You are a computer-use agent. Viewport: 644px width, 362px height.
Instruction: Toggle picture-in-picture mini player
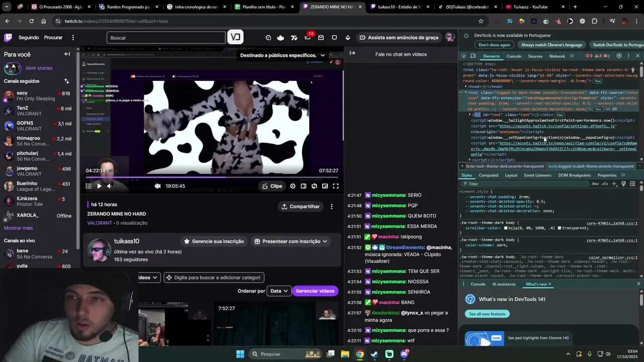325,186
